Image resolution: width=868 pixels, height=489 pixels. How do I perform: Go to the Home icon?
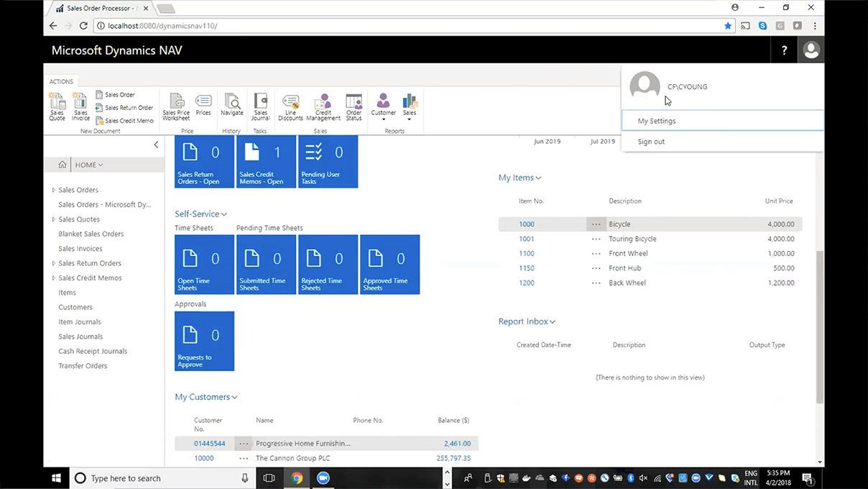63,165
